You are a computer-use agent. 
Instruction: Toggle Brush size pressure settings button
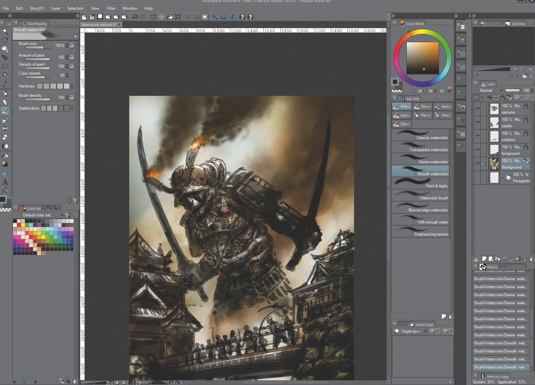coord(72,45)
